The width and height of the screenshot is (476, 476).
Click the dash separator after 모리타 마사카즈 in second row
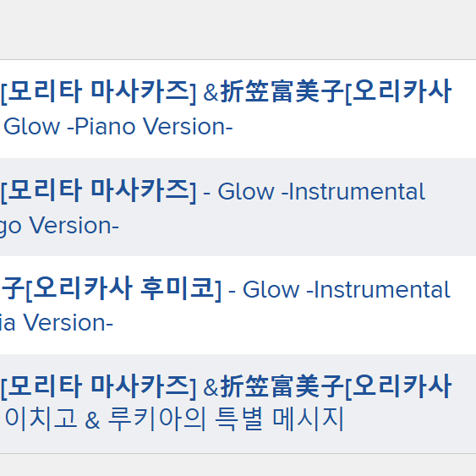(207, 193)
